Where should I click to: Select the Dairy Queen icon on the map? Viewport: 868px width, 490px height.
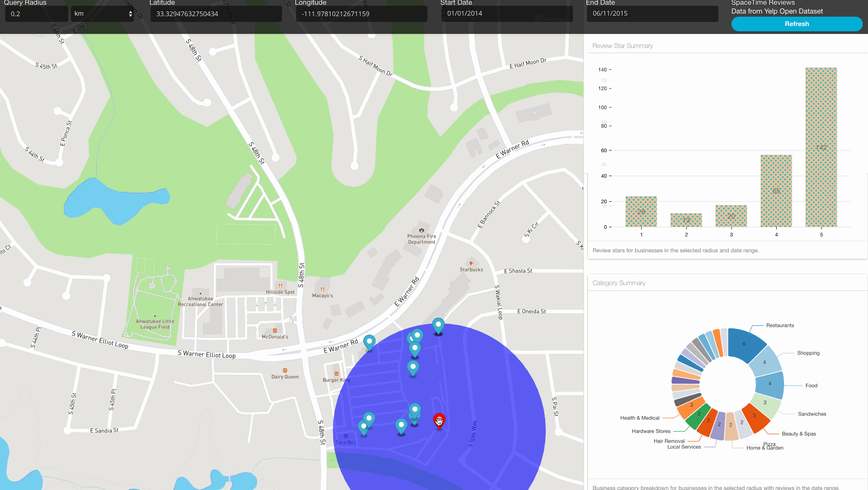(x=285, y=370)
